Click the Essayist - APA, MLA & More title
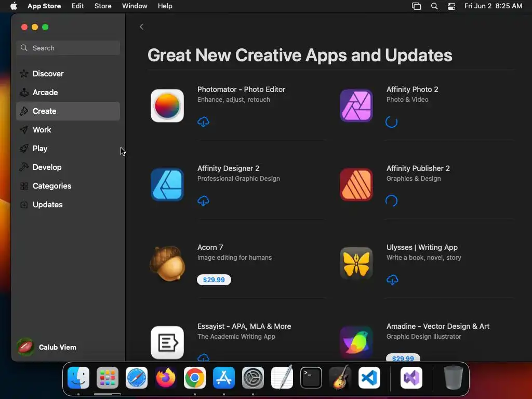 (244, 326)
